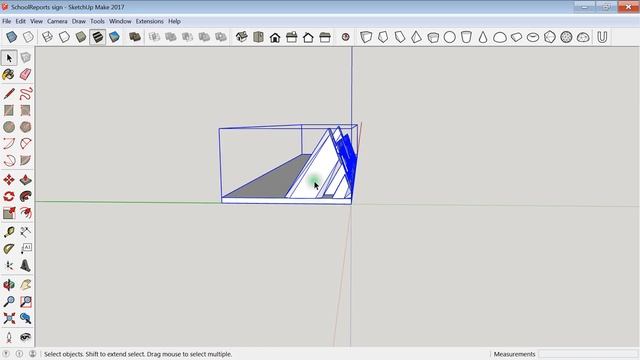
Task: Click the U-shaped icon in toolbar
Action: [602, 37]
